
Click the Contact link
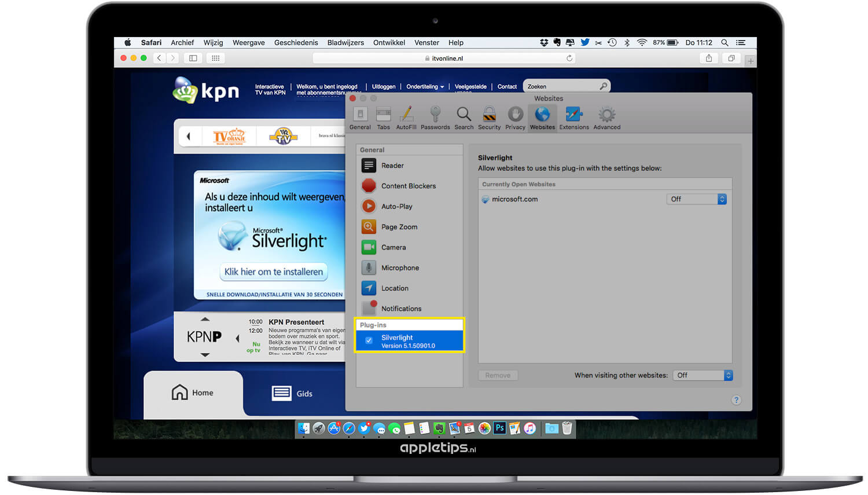click(507, 87)
